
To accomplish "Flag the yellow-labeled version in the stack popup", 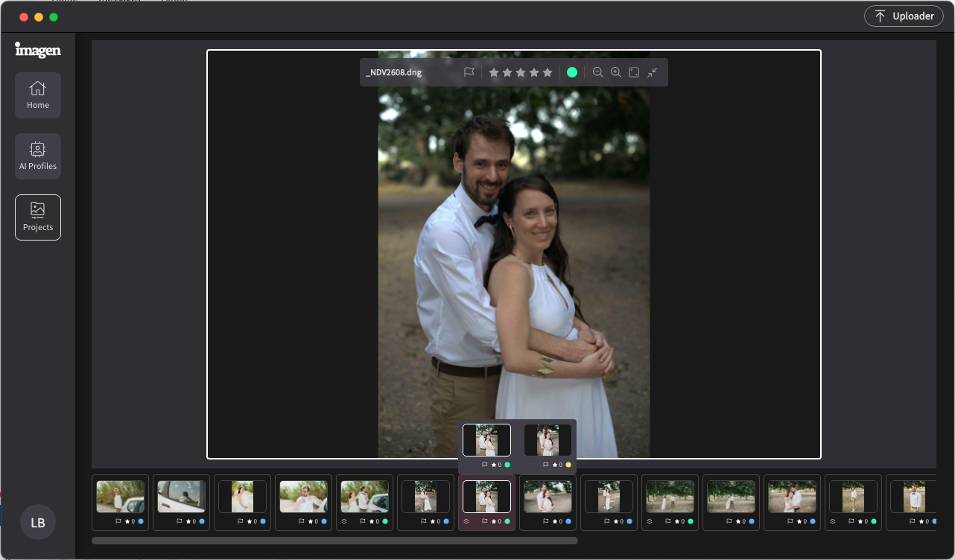I will (545, 464).
